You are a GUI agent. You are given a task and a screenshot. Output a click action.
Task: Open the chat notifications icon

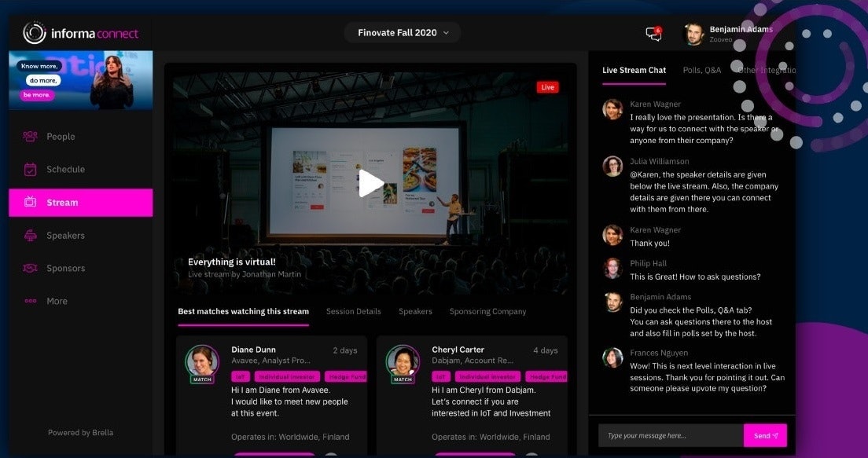pyautogui.click(x=653, y=34)
